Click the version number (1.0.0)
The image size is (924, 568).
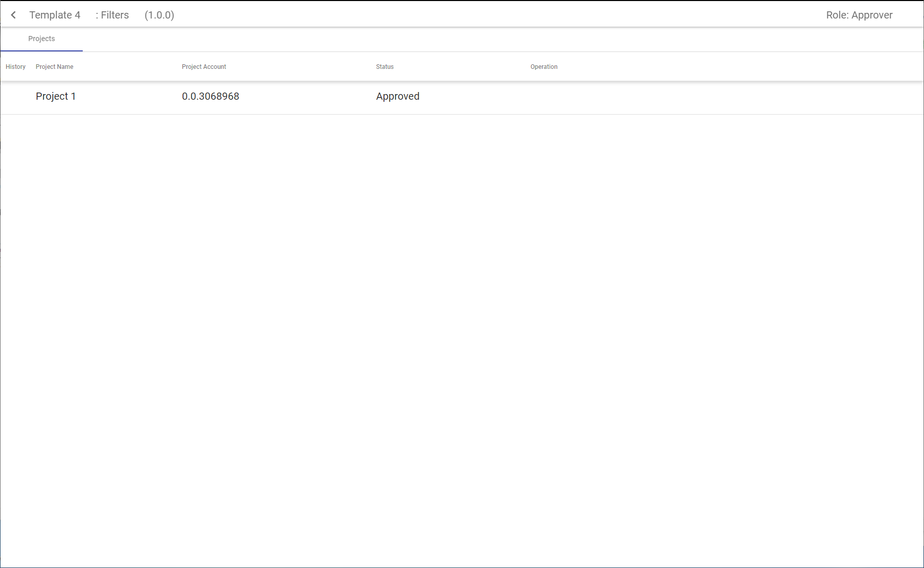[x=159, y=15]
